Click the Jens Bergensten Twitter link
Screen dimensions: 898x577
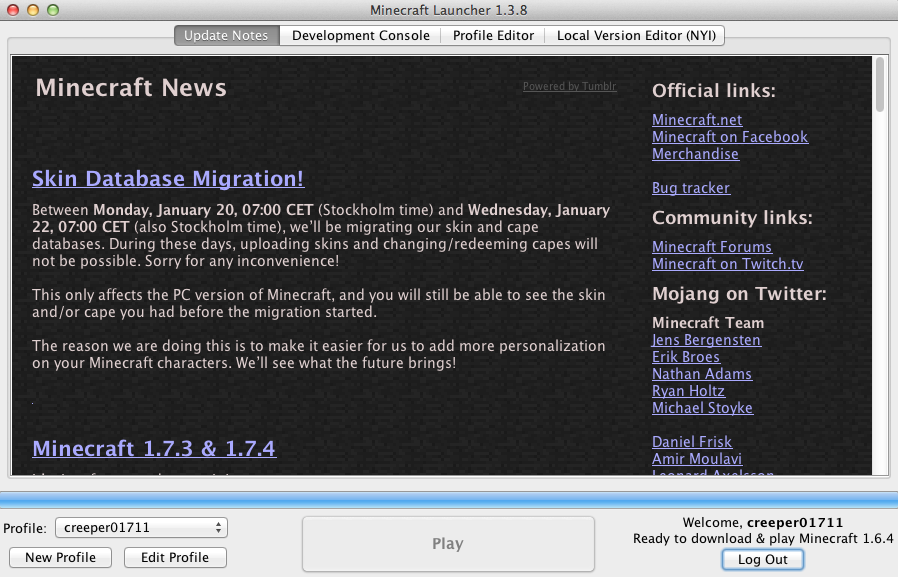[706, 340]
